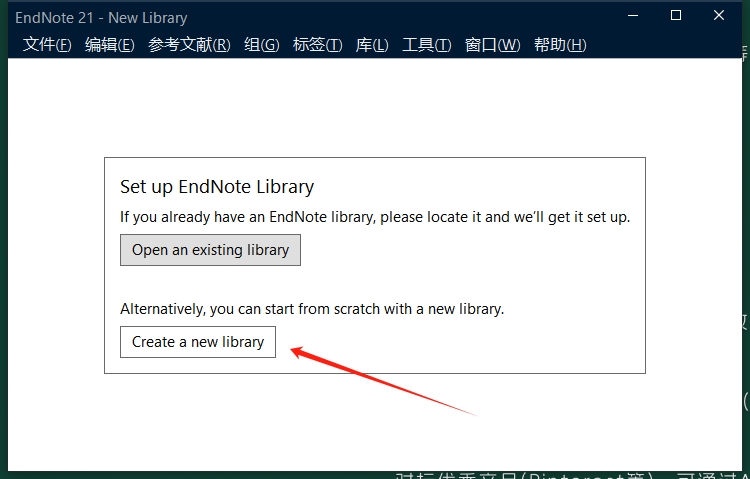Click Create a new library button

[198, 342]
